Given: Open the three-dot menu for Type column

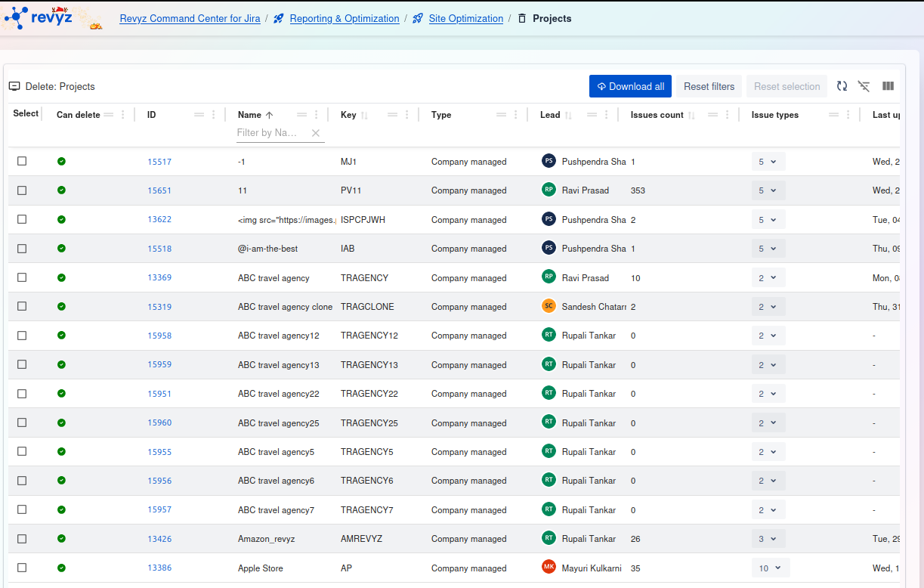Looking at the screenshot, I should [x=516, y=115].
